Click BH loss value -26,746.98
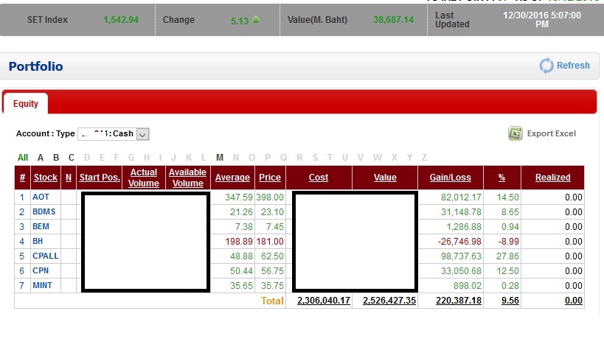Screen dimensions: 604x364 coord(459,242)
